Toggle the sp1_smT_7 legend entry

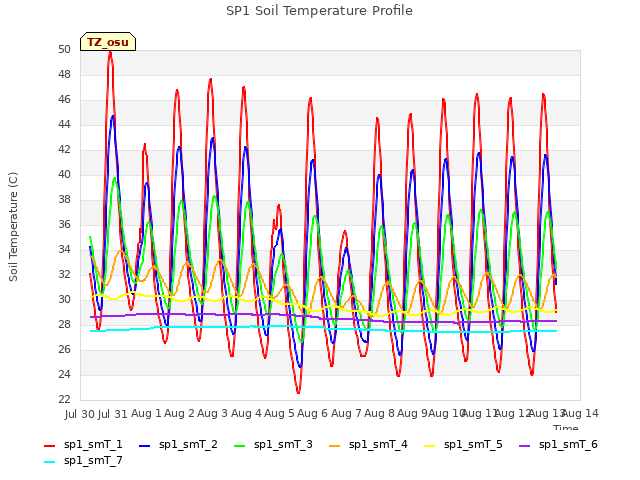point(83,461)
